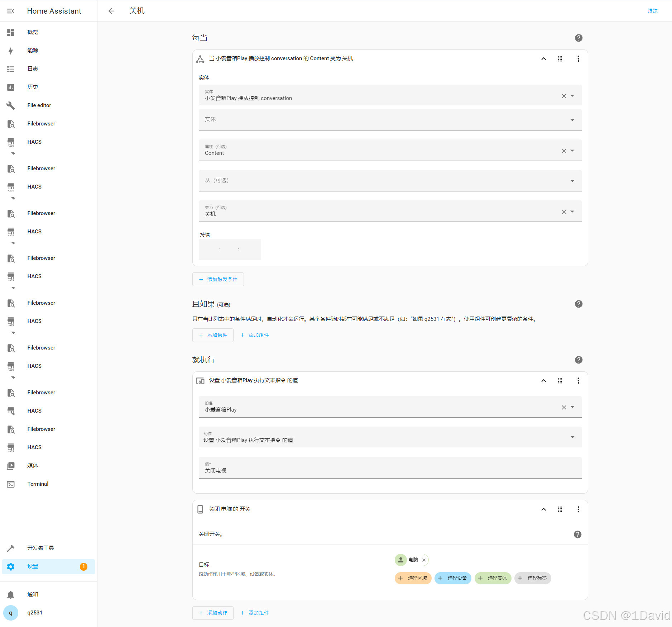Open the 媒体 media icon

pyautogui.click(x=11, y=466)
